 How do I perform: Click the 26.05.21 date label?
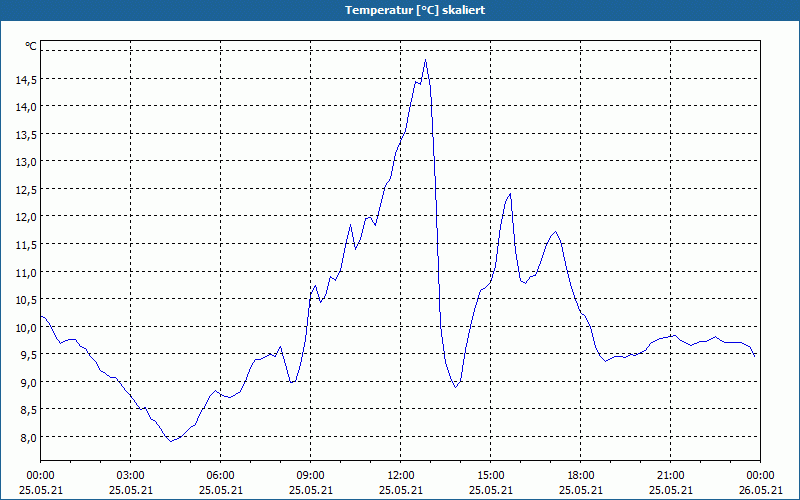(x=761, y=490)
